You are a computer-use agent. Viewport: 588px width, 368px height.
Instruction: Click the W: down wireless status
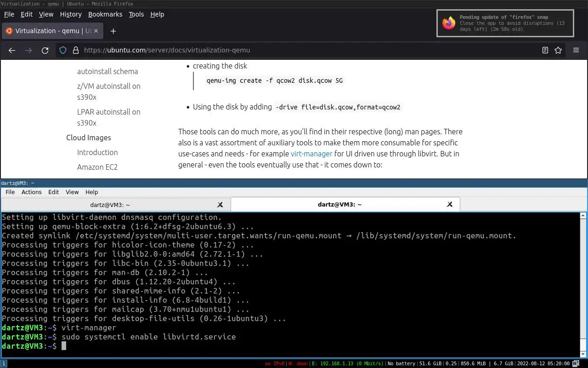pos(298,363)
